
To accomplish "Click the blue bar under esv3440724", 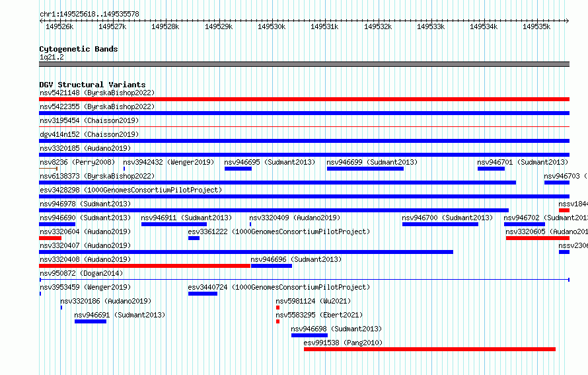I will pos(203,294).
